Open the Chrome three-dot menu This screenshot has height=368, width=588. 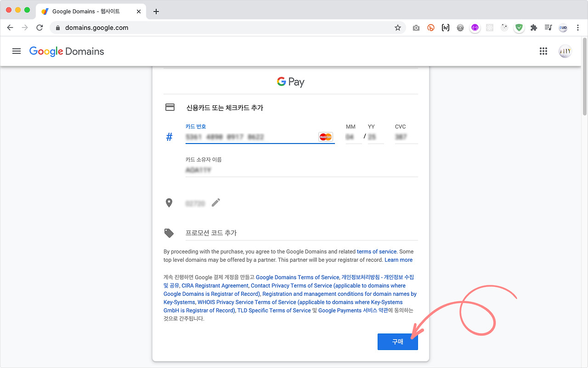[x=578, y=28]
